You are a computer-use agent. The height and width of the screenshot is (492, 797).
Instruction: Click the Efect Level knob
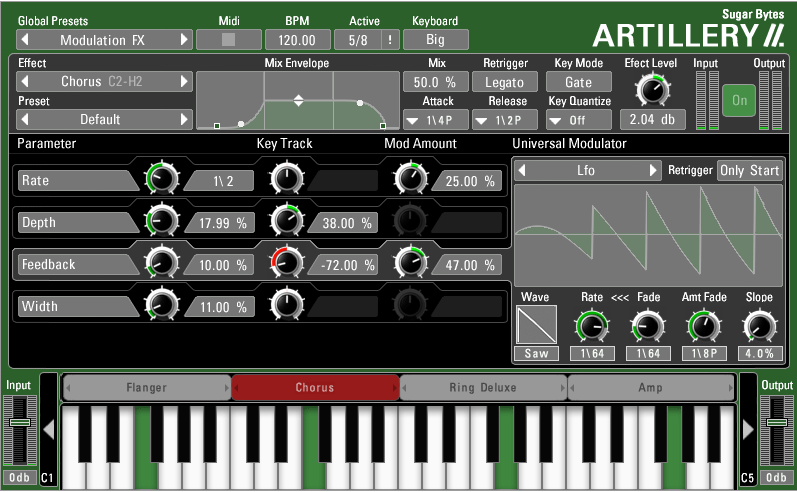point(652,89)
